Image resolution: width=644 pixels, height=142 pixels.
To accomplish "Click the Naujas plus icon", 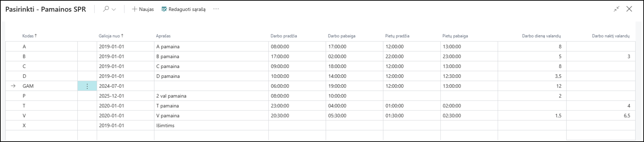I will (x=134, y=9).
